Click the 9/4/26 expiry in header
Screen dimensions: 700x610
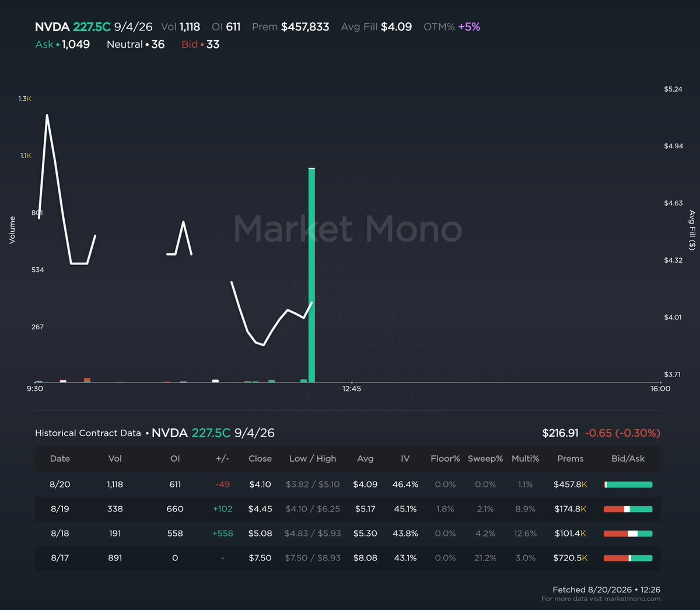[134, 27]
